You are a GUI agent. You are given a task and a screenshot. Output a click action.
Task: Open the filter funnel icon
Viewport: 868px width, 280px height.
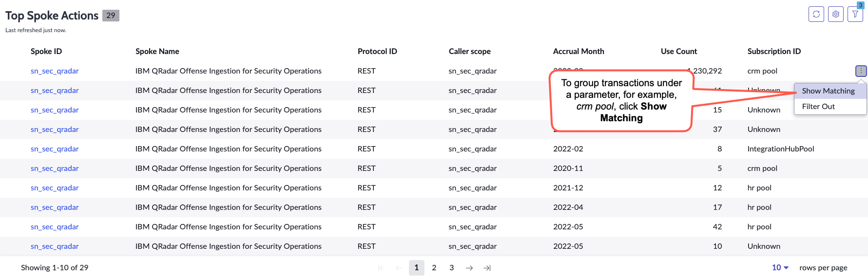click(x=855, y=14)
